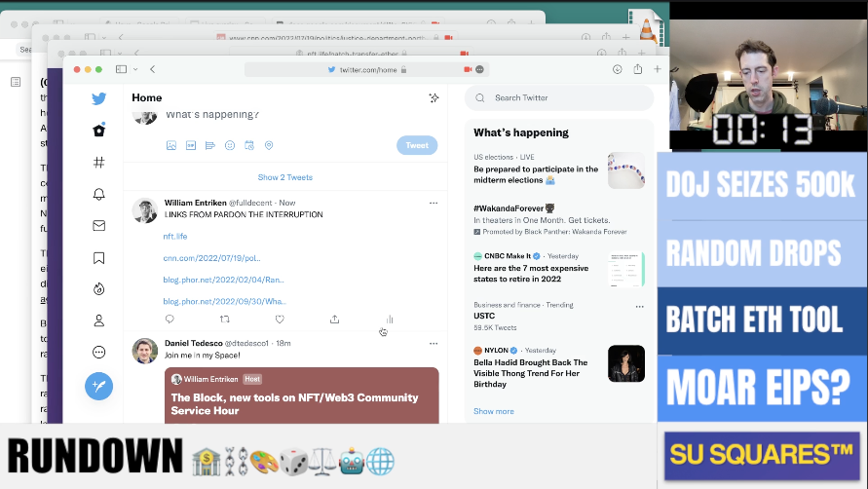This screenshot has width=868, height=489.
Task: Go back in Safari
Action: tap(152, 69)
